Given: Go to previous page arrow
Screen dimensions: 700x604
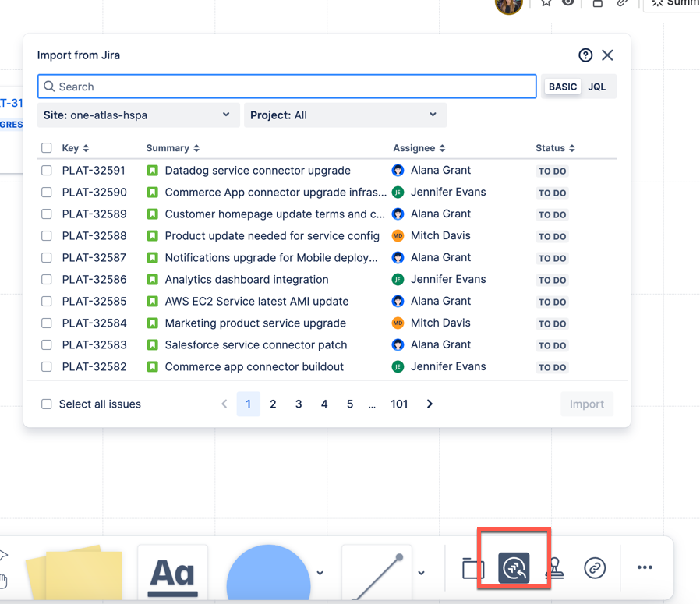Looking at the screenshot, I should point(224,404).
